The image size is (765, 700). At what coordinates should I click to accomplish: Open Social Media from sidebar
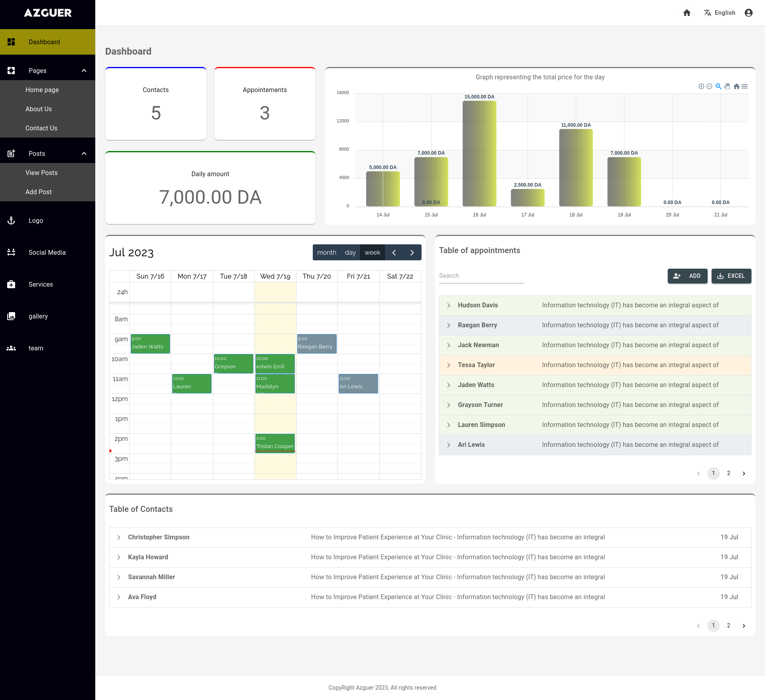[x=47, y=252]
